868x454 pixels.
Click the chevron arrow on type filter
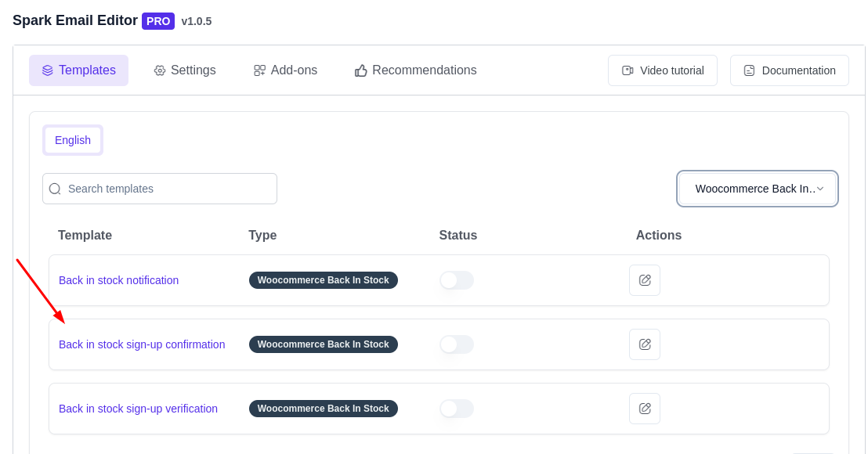tap(820, 189)
